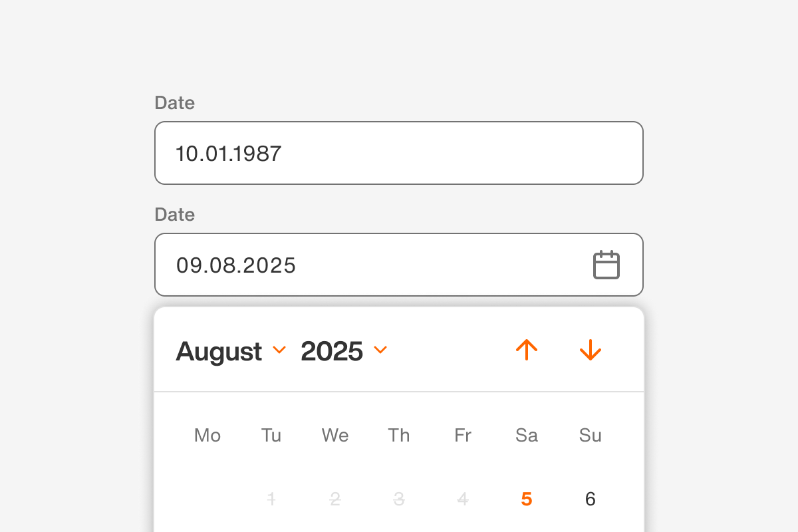This screenshot has width=798, height=532.
Task: Click the Sa weekday header
Action: pyautogui.click(x=526, y=436)
